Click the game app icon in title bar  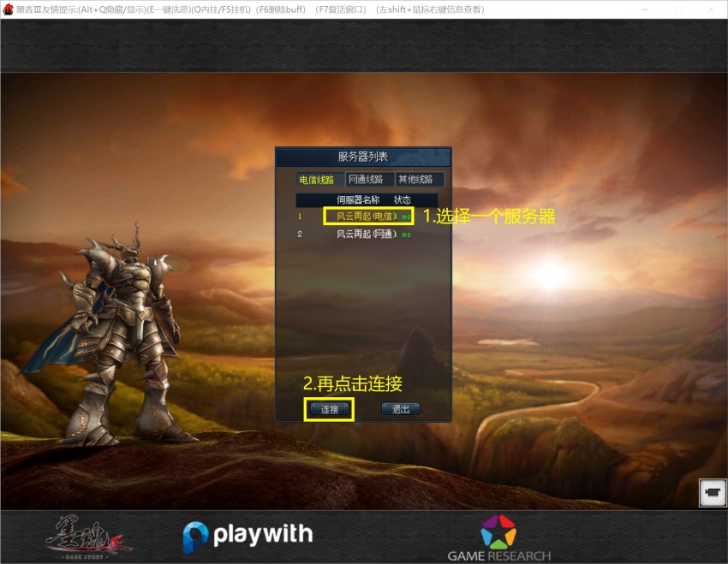click(8, 9)
